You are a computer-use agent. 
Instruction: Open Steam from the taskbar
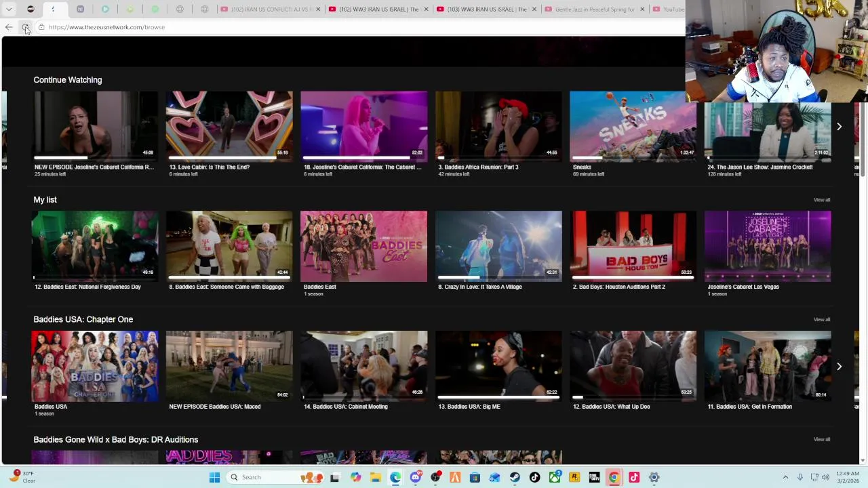tap(515, 477)
